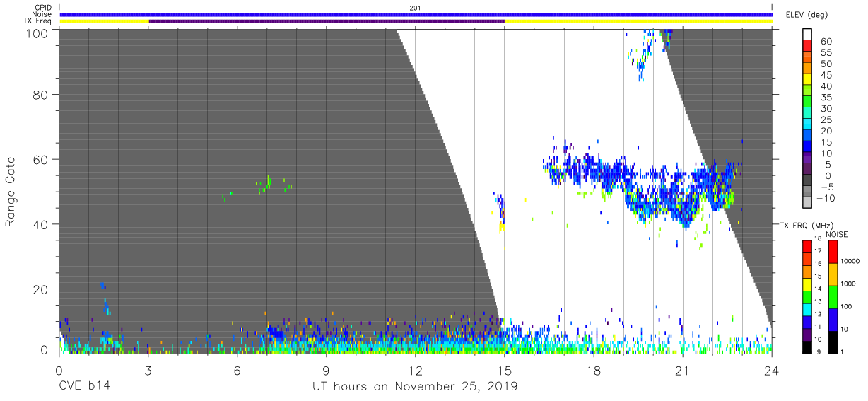Select the 18 tick on the TX FRQ colorbar
868x401 pixels.
(x=816, y=240)
